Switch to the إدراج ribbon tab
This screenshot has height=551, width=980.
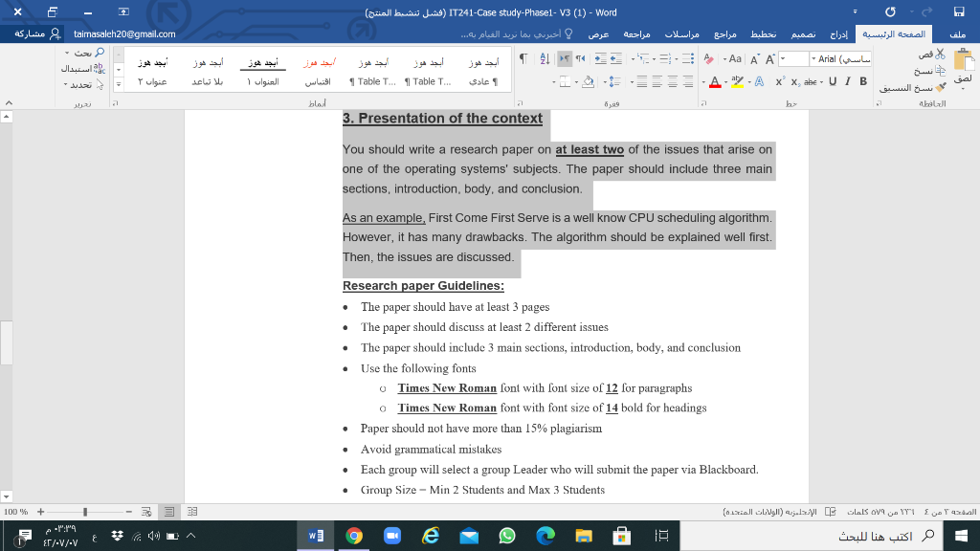pyautogui.click(x=840, y=32)
